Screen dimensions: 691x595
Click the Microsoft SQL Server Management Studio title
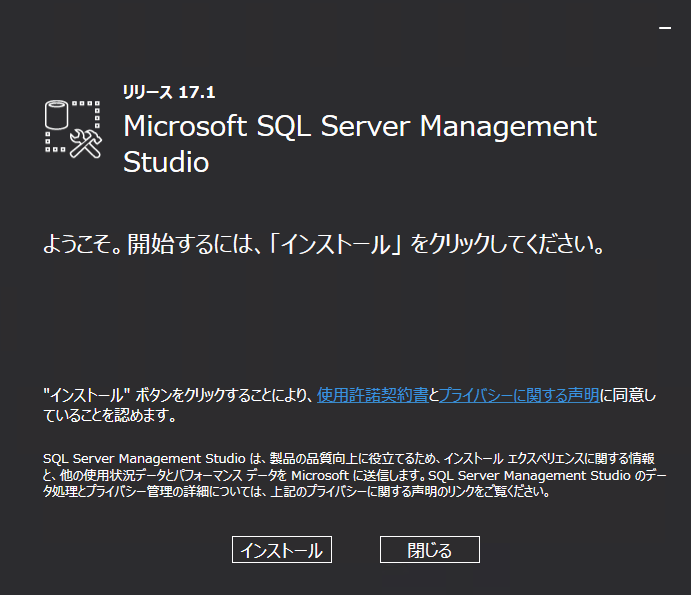360,144
